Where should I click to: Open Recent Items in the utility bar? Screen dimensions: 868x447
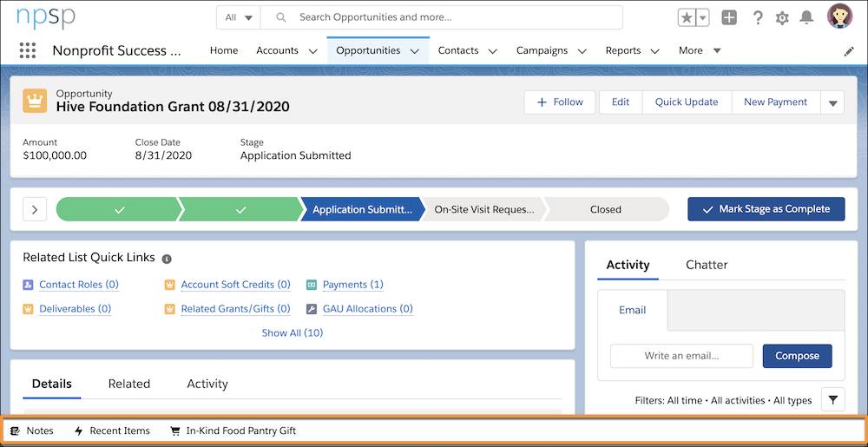(112, 431)
